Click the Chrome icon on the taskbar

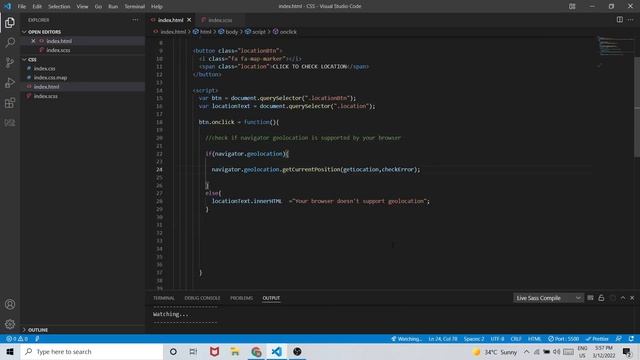coord(256,351)
